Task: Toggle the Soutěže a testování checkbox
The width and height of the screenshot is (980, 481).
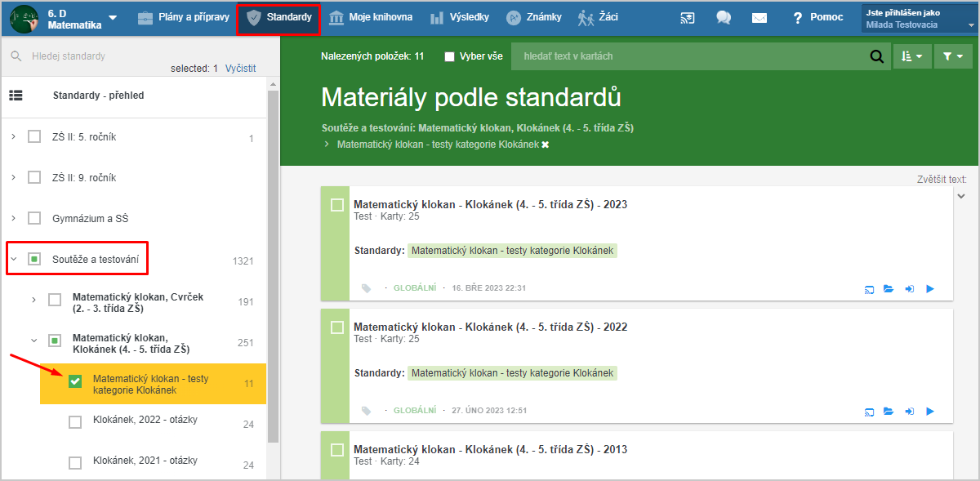Action: click(x=34, y=259)
